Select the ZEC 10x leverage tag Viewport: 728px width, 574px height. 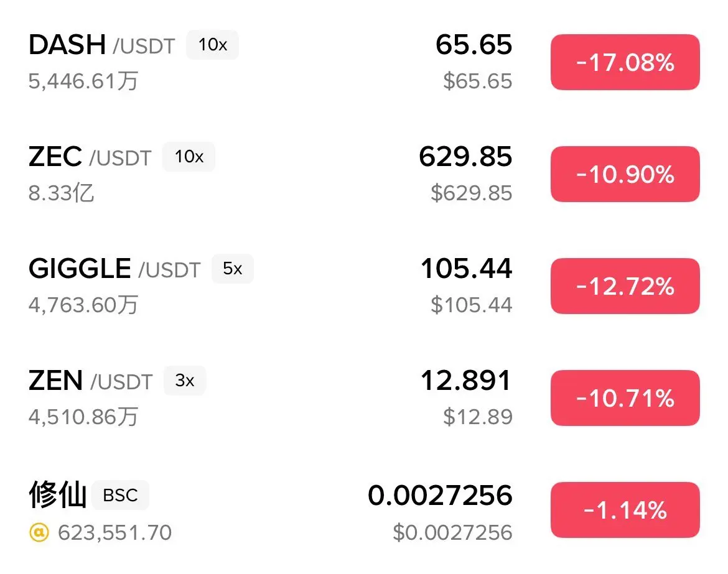(x=189, y=157)
